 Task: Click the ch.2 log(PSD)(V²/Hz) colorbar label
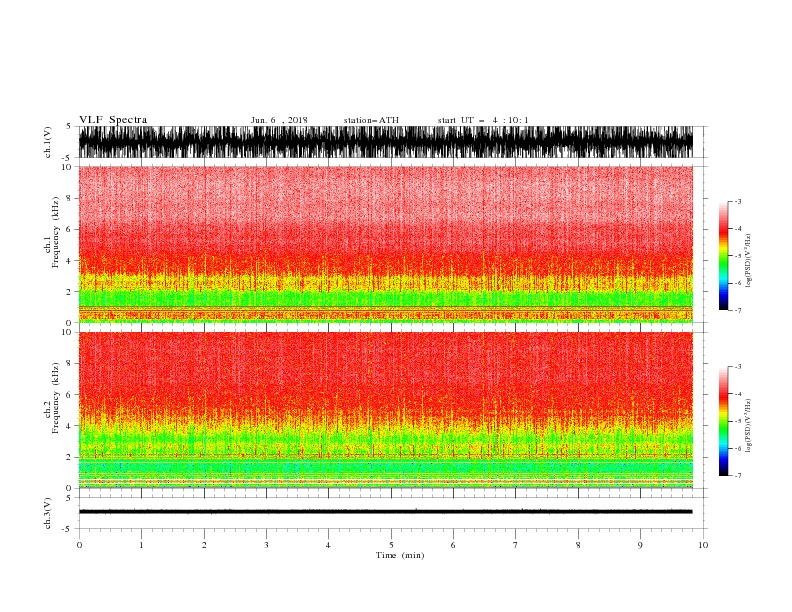(x=748, y=426)
